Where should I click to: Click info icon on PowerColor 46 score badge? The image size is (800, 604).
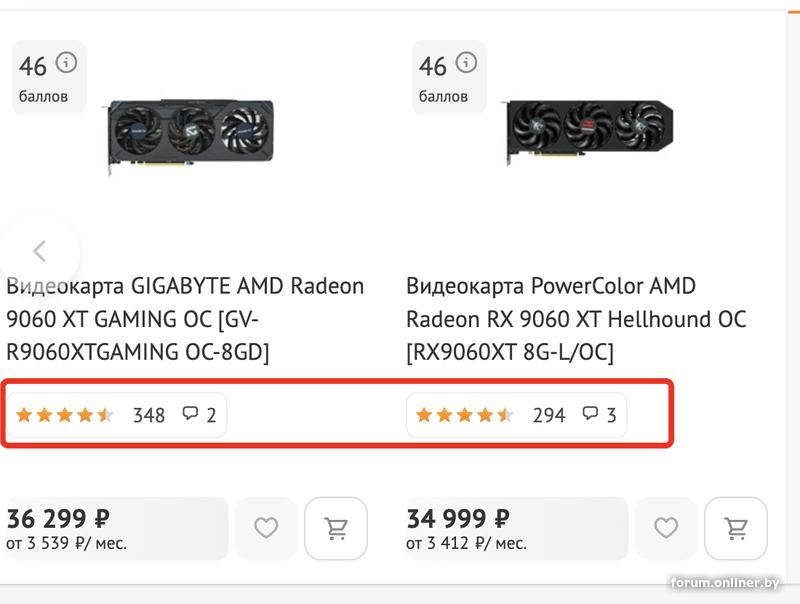pos(466,63)
